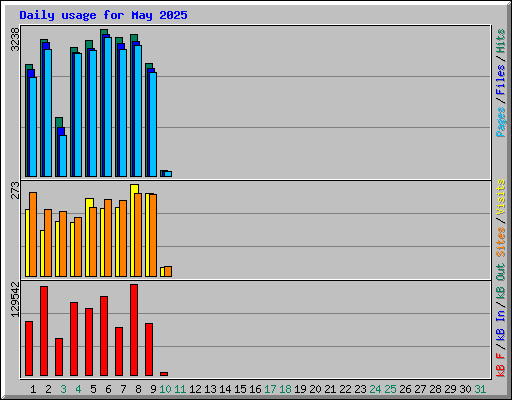Click the 273 y-axis value
This screenshot has height=400, width=512.
[15, 190]
